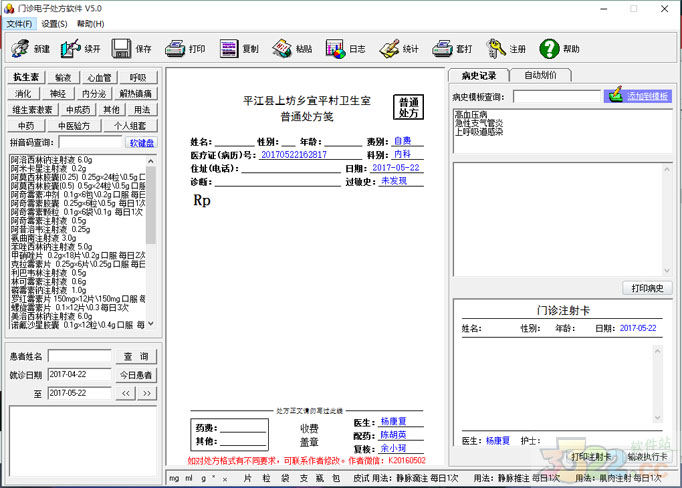Select the 神经 drug category
This screenshot has height=488, width=682.
coord(58,94)
